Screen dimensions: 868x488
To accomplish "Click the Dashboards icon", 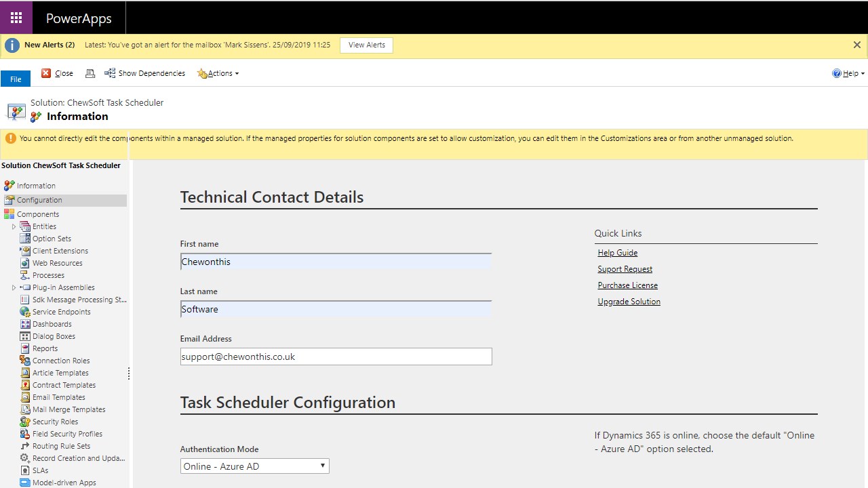I will point(25,324).
